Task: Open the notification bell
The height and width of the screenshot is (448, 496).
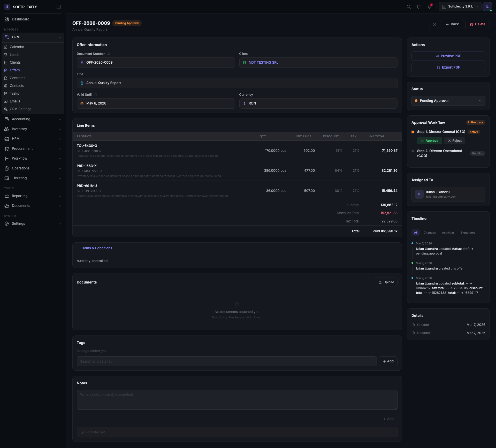Action: coord(429,7)
